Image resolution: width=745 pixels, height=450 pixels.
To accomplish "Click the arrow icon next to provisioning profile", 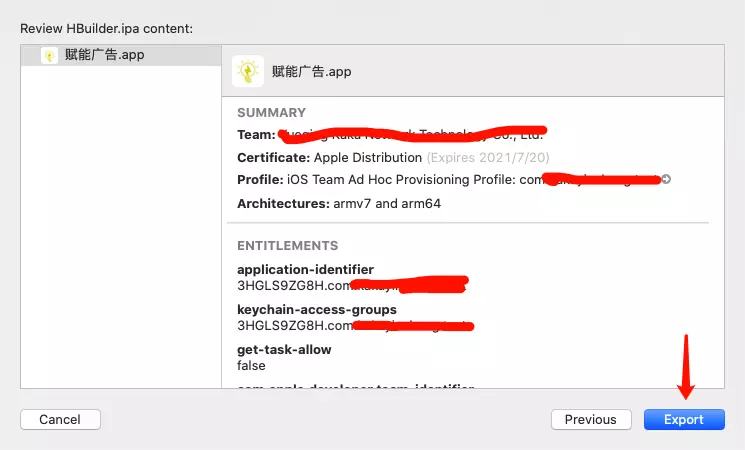I will [x=666, y=180].
